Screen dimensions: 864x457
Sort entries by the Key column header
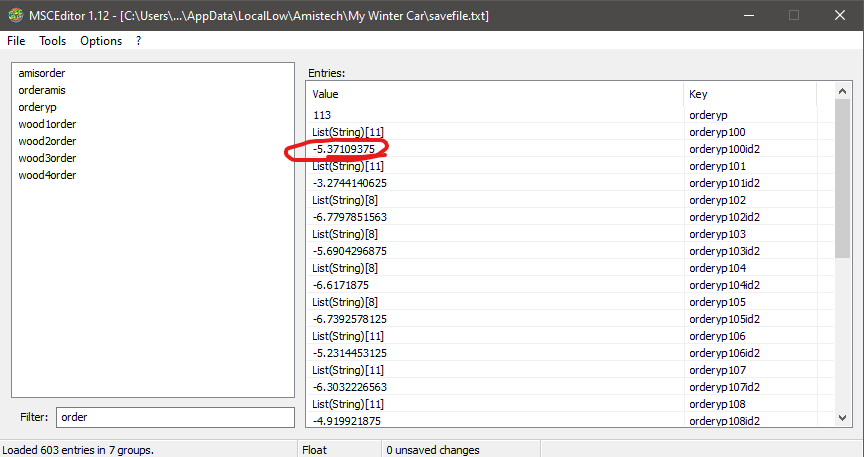coord(750,94)
